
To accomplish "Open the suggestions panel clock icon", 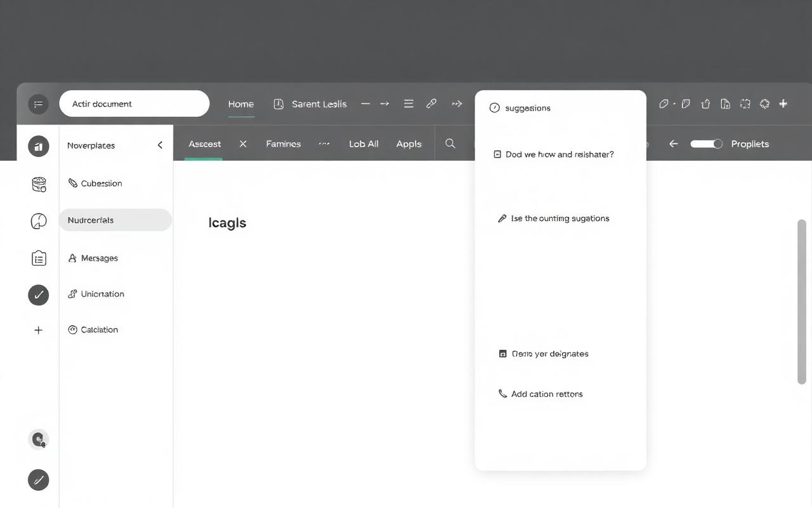I will click(494, 108).
